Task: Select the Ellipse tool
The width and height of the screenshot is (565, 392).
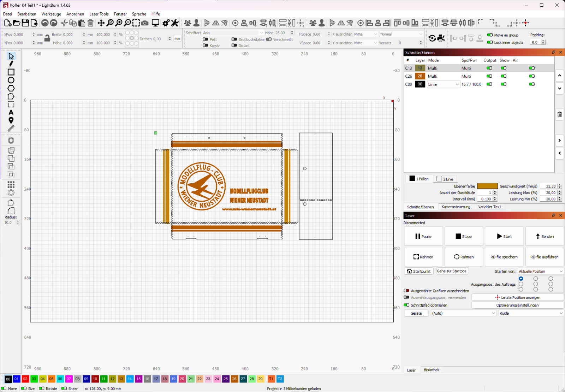Action: tap(11, 80)
